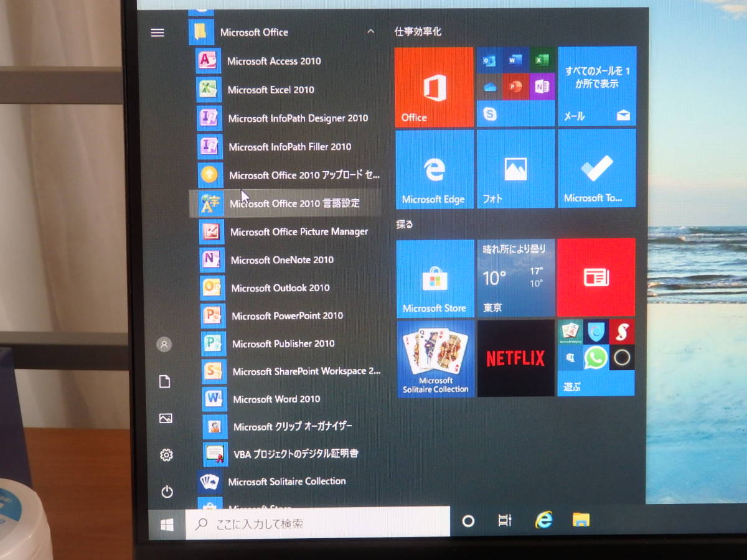Open the 遊ぶ folder tile

click(x=596, y=358)
